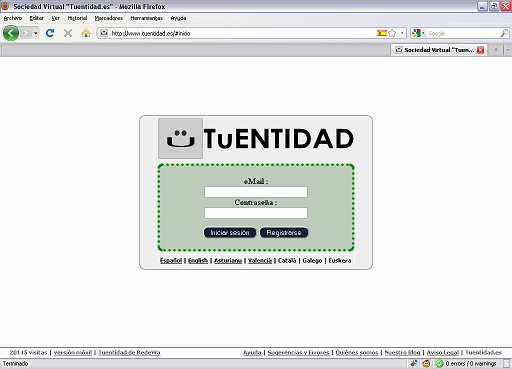The image size is (512, 369).
Task: Open the Archivo menu
Action: 13,18
